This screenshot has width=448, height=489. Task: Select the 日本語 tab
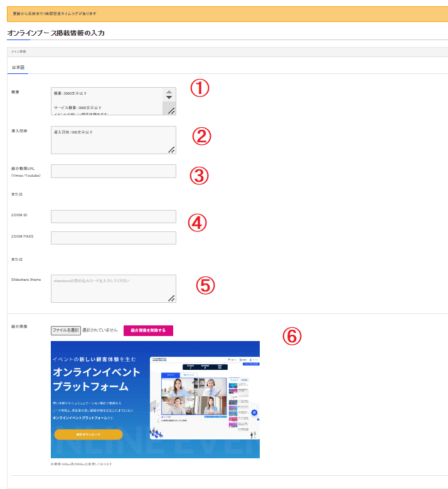pyautogui.click(x=18, y=67)
